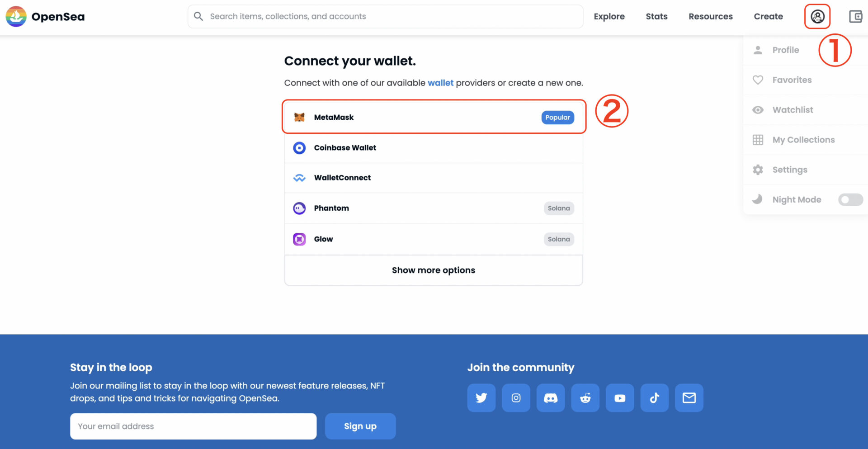
Task: Choose MetaMask wallet option
Action: click(x=434, y=117)
